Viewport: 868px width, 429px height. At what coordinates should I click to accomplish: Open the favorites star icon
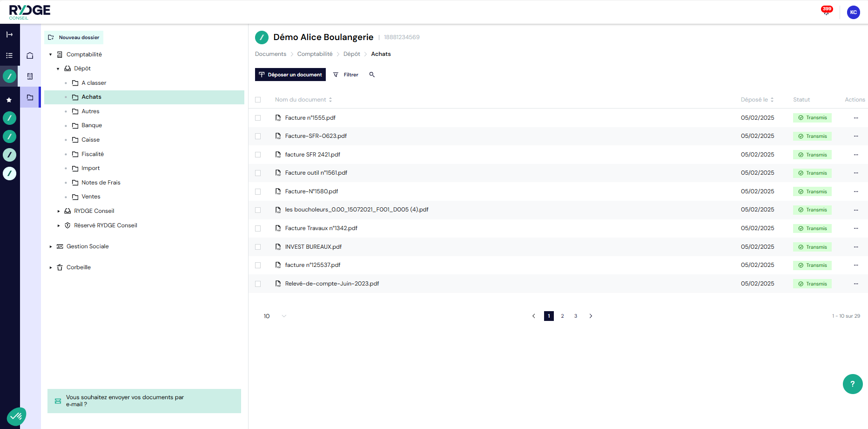9,100
